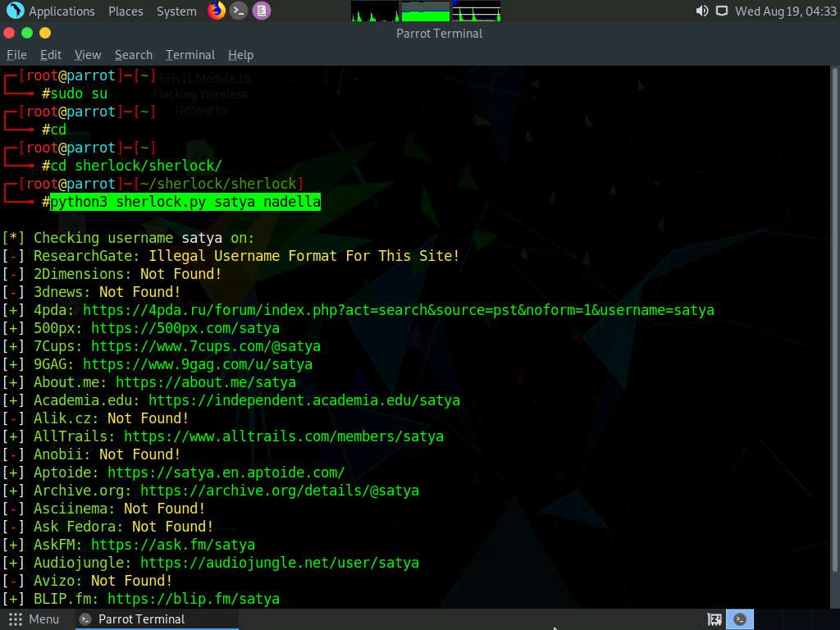Click the terminal workspace icon in bottom panel

point(740,619)
